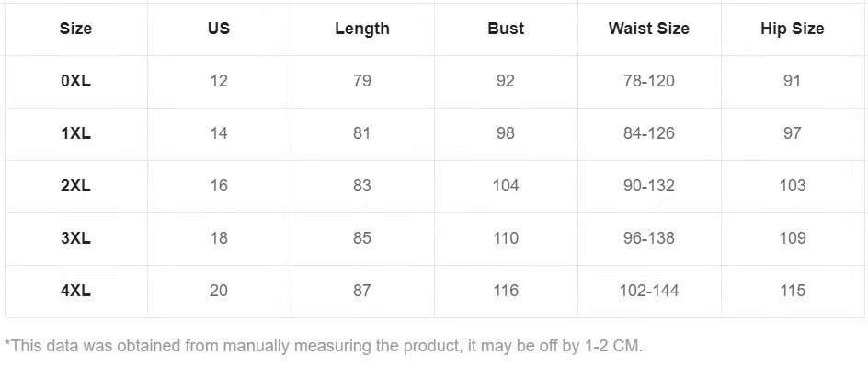Click the US column header
This screenshot has height=390, width=868.
point(219,29)
